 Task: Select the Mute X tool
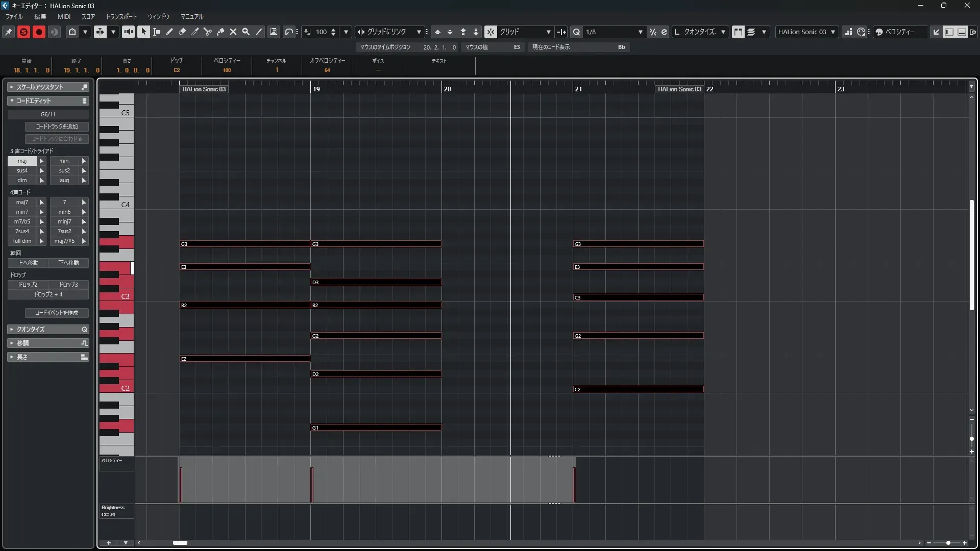(233, 32)
